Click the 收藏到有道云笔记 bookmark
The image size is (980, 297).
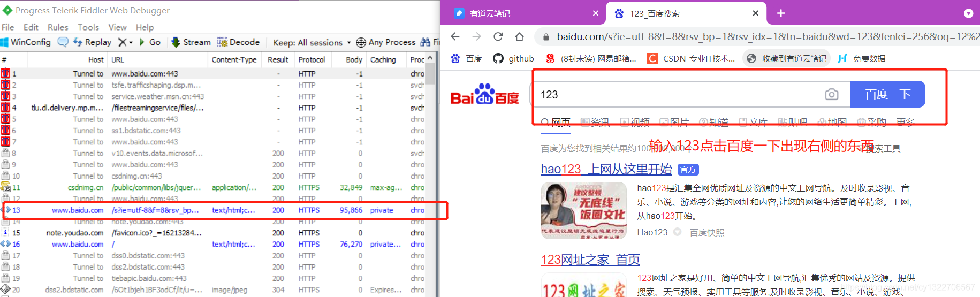[786, 58]
